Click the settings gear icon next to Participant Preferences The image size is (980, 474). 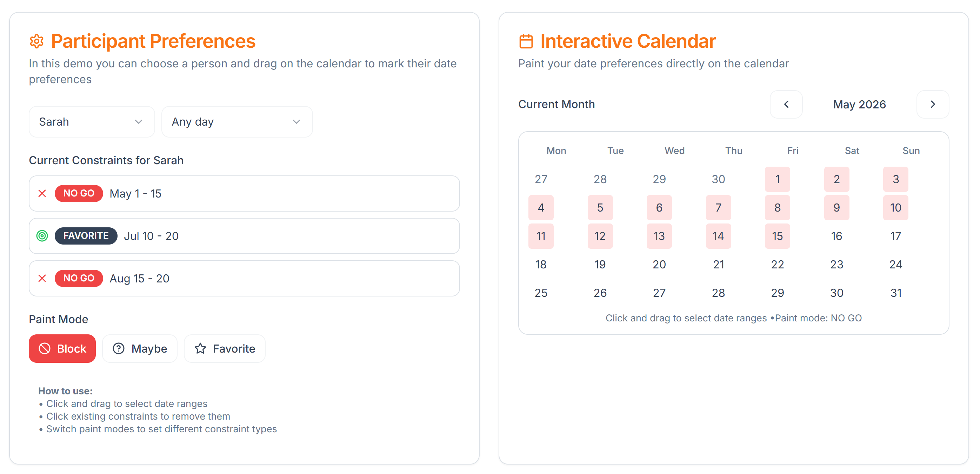click(x=37, y=41)
